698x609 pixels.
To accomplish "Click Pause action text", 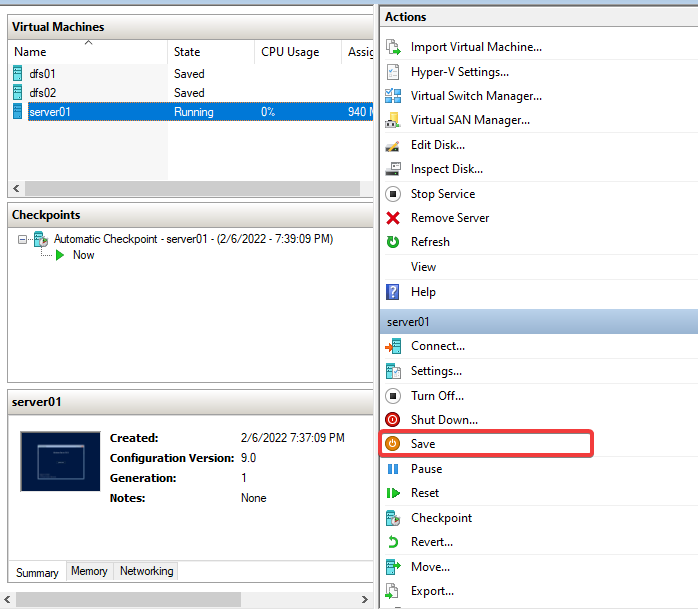I will pyautogui.click(x=426, y=469).
